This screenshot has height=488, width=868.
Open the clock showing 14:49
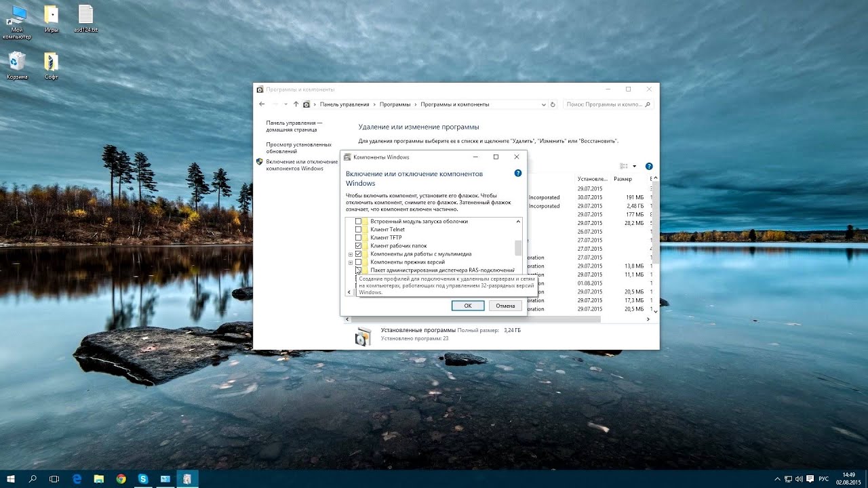coord(848,479)
